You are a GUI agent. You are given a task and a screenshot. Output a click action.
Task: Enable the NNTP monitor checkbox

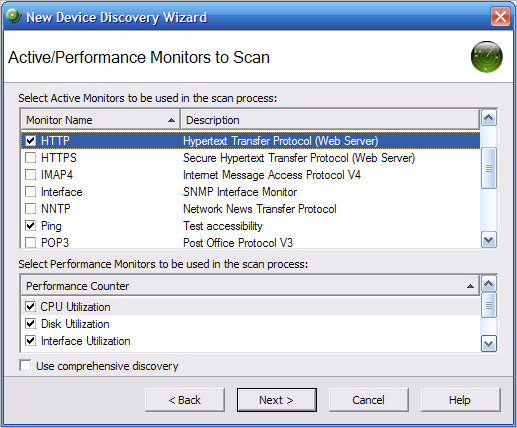point(31,209)
